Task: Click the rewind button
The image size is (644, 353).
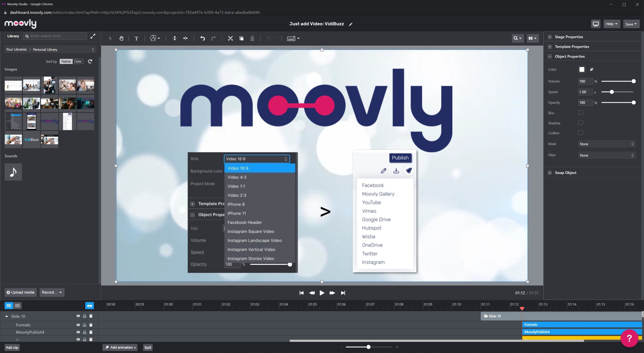Action: 312,293
